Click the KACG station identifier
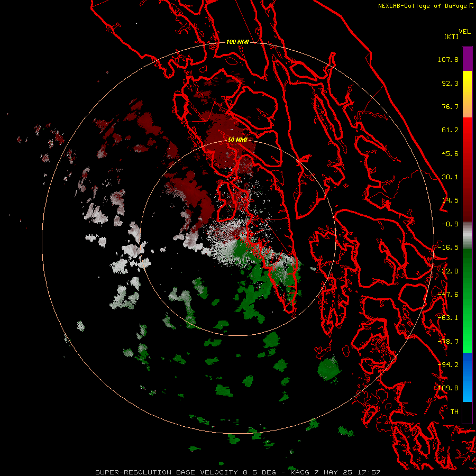Image resolution: width=476 pixels, height=476 pixels. (x=300, y=472)
